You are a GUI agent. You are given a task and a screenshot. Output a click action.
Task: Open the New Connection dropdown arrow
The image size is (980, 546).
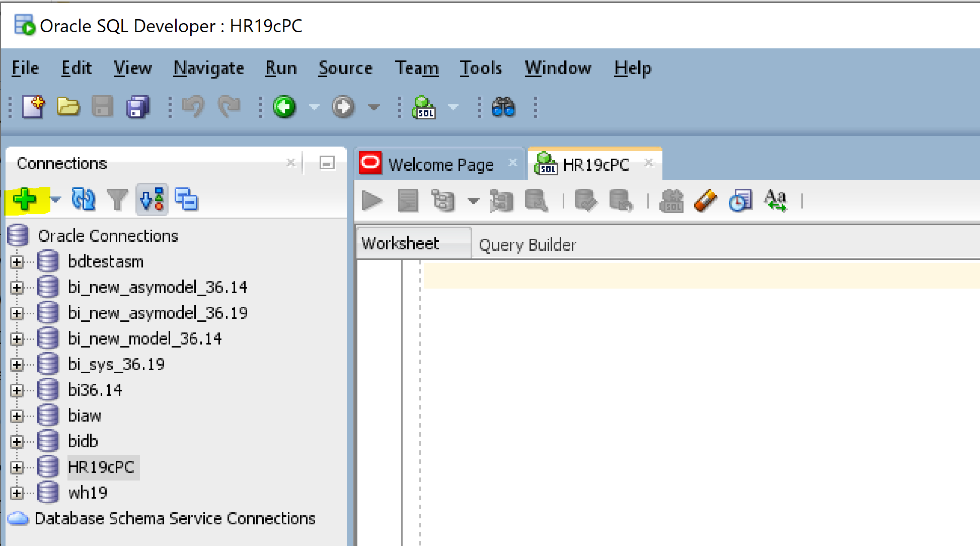[55, 200]
